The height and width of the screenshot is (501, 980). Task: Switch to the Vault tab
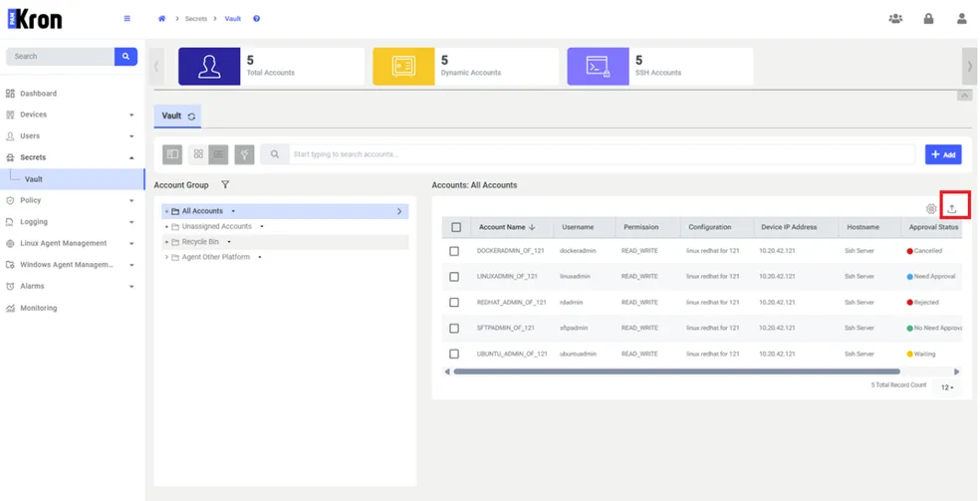[x=177, y=117]
